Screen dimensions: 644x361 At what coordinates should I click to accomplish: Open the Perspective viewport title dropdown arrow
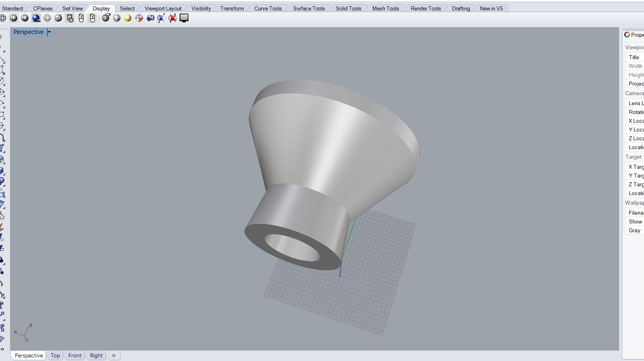pyautogui.click(x=49, y=32)
